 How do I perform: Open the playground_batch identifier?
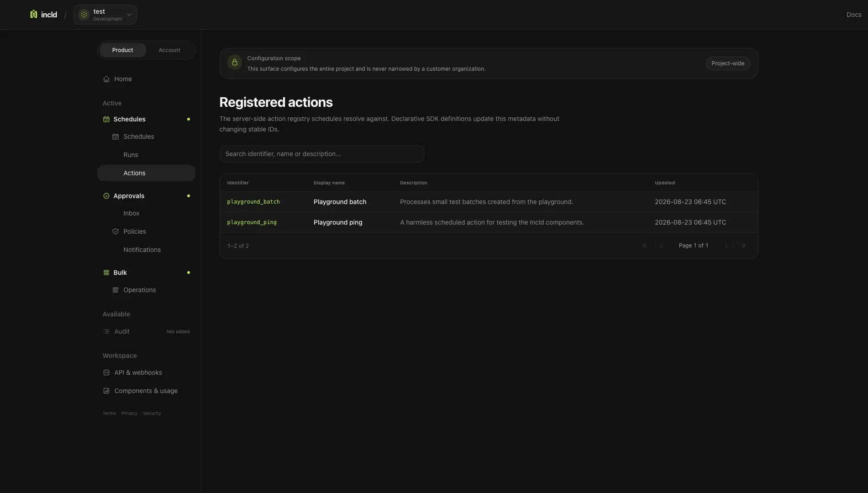click(253, 202)
